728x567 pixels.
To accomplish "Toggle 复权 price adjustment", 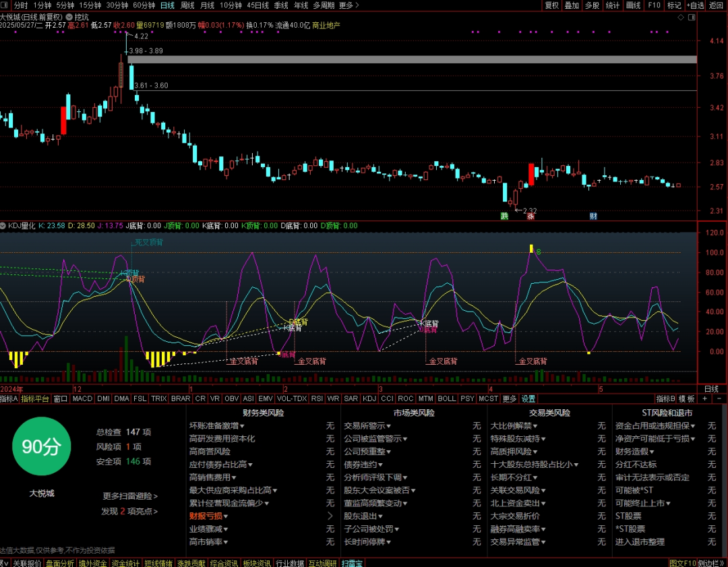I will click(551, 5).
